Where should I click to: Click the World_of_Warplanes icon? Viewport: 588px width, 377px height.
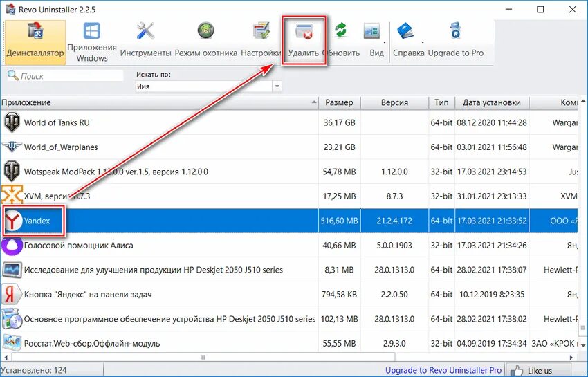(x=12, y=147)
